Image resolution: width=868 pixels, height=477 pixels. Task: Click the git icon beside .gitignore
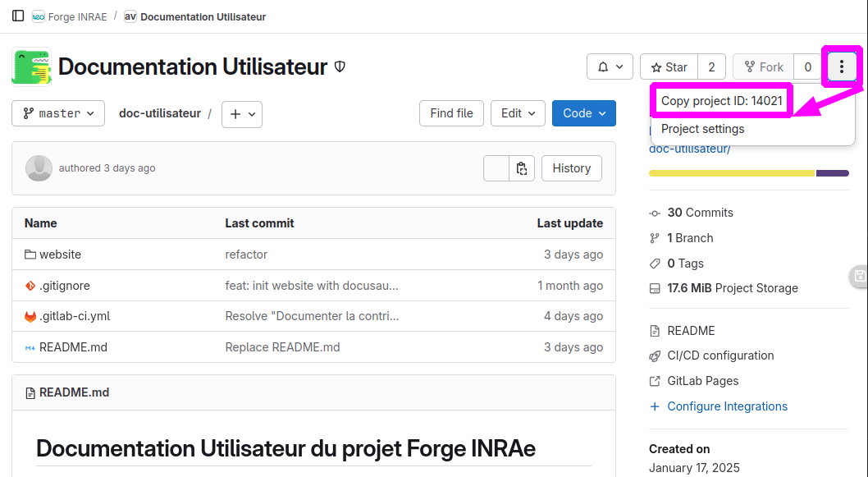(30, 286)
